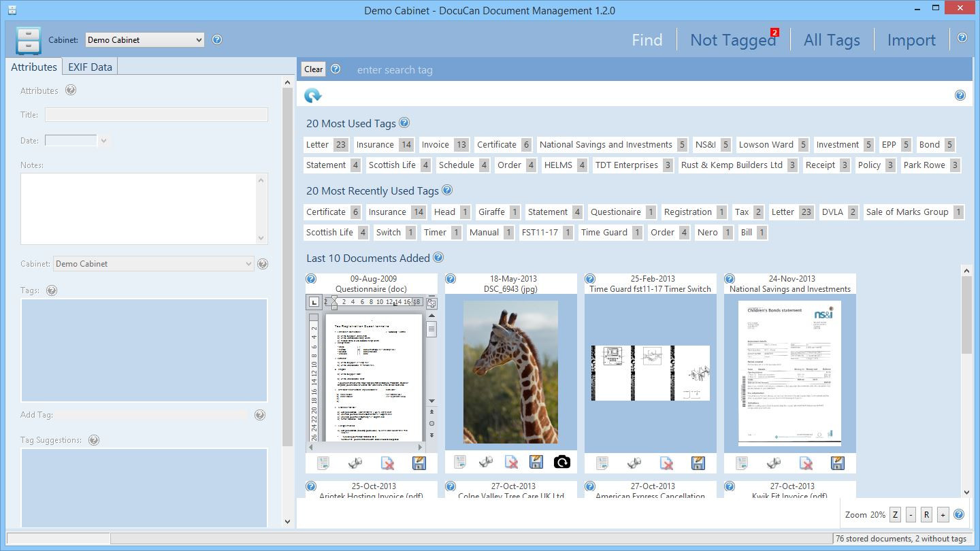Click the status text '76 stored documents, 2 without tags'
The height and width of the screenshot is (551, 980).
pos(900,539)
